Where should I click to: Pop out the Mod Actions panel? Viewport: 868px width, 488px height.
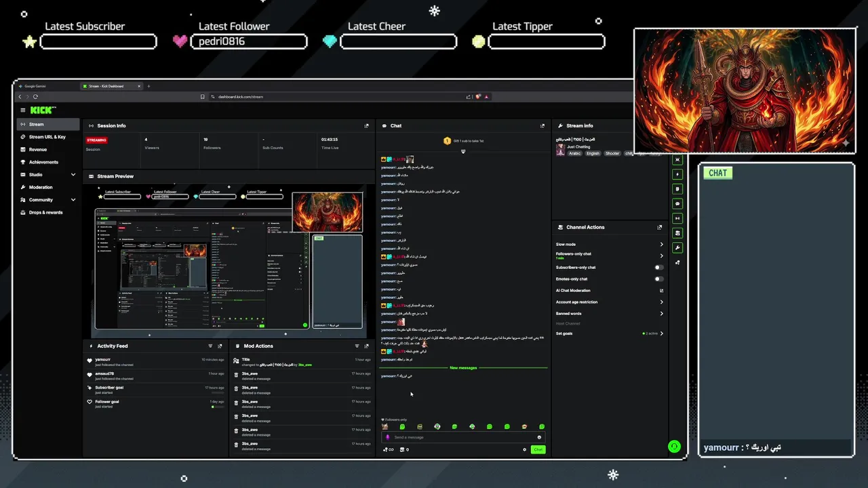(x=367, y=346)
